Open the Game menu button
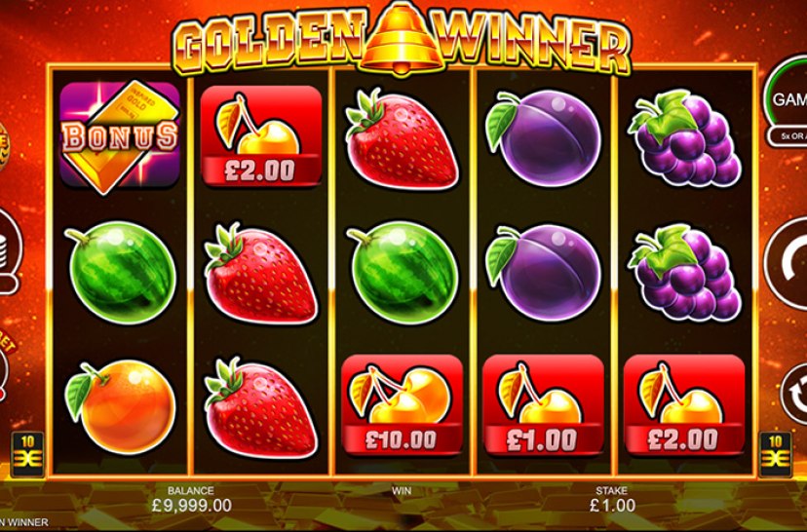Viewport: 807px width, 532px height. click(x=786, y=100)
